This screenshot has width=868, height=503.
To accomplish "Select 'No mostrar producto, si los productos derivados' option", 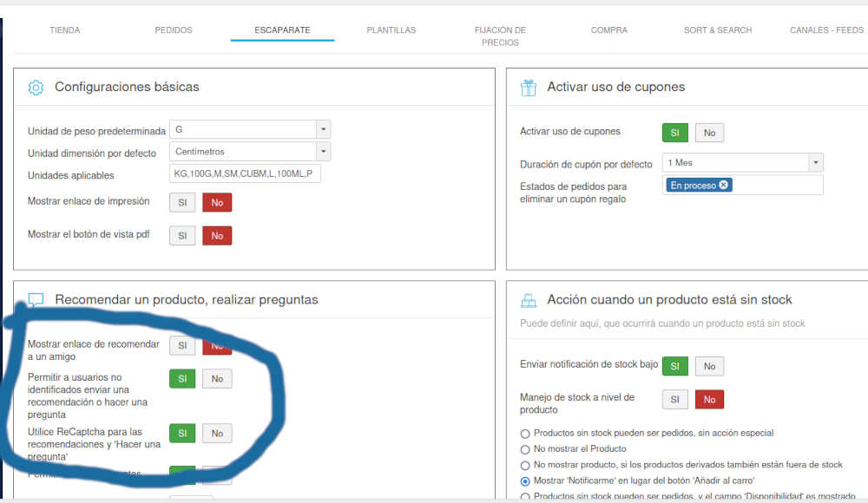I will 525,466.
